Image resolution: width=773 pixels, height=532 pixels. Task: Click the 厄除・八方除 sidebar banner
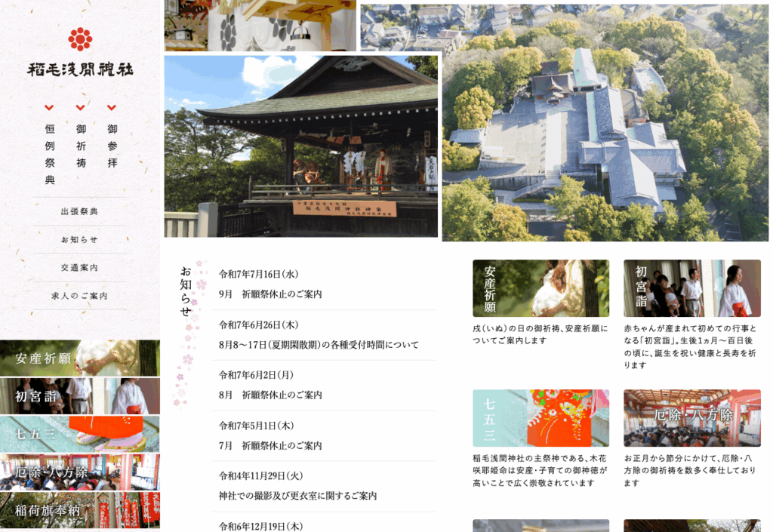[x=80, y=472]
